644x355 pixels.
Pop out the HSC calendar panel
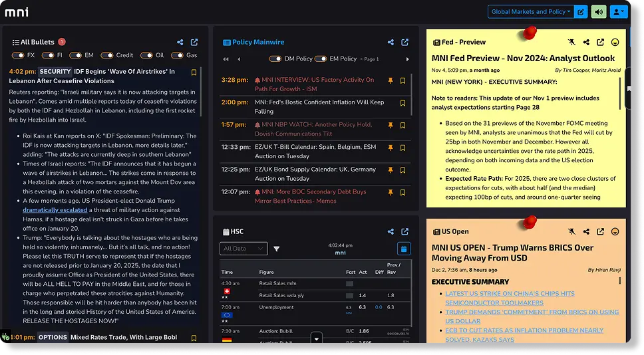(x=405, y=232)
